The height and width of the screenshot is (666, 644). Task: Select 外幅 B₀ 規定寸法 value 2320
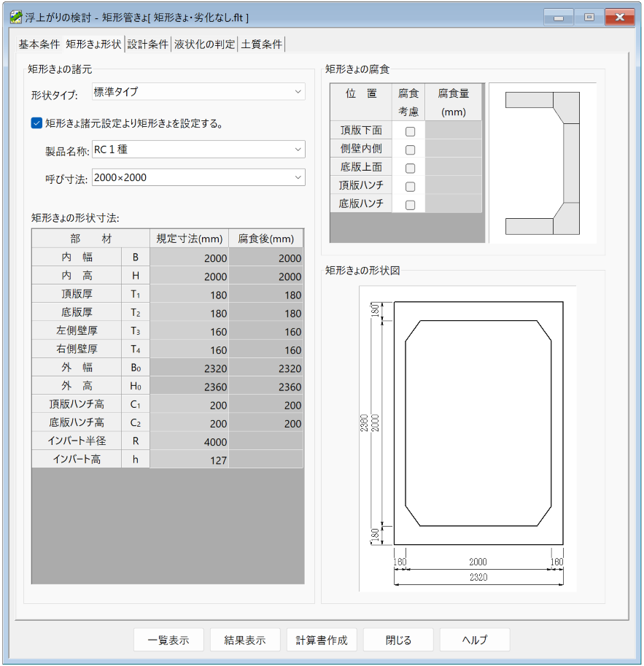pos(189,368)
